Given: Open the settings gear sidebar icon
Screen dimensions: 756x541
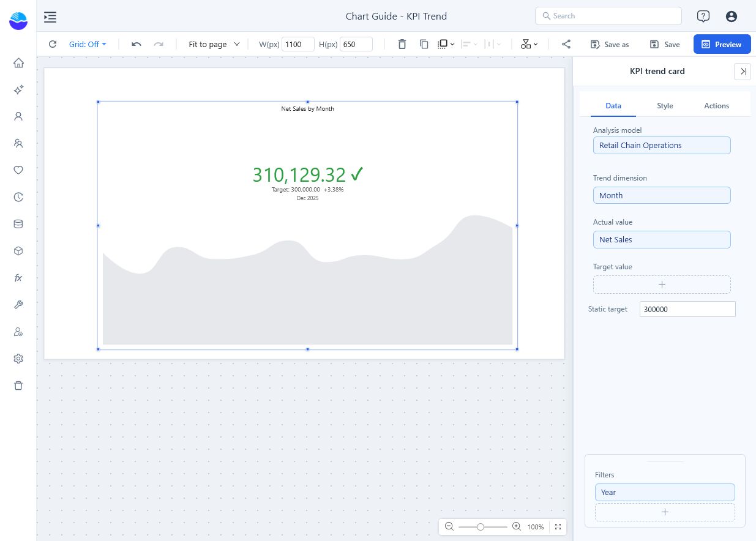Looking at the screenshot, I should (18, 359).
